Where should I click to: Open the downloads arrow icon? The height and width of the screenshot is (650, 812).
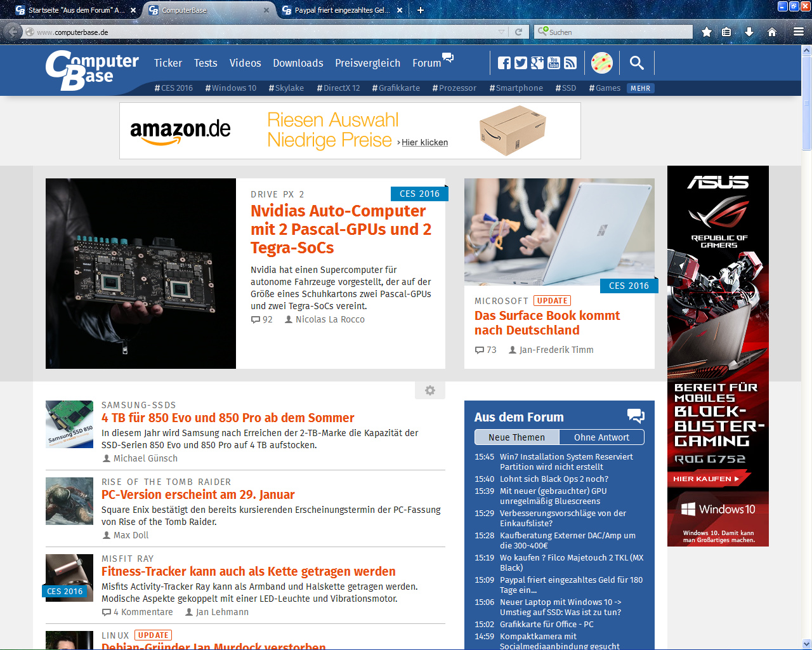tap(749, 32)
